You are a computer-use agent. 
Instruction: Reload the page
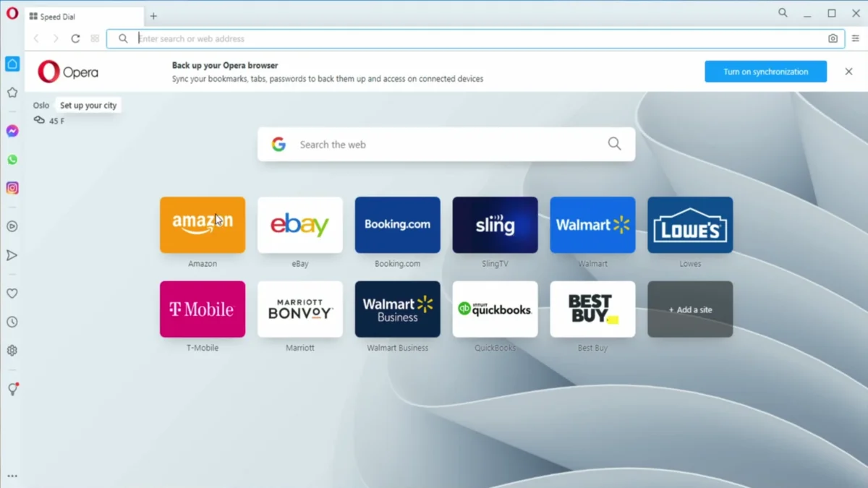pyautogui.click(x=75, y=38)
